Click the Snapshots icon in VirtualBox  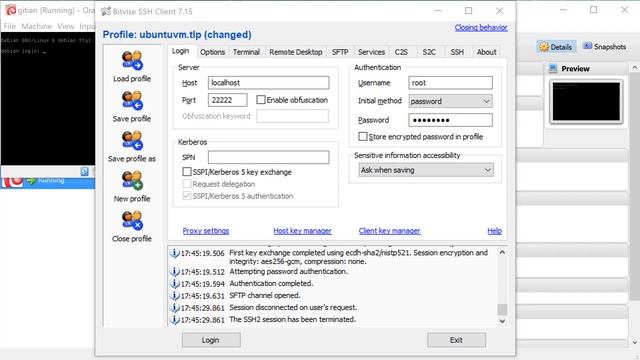click(x=587, y=46)
